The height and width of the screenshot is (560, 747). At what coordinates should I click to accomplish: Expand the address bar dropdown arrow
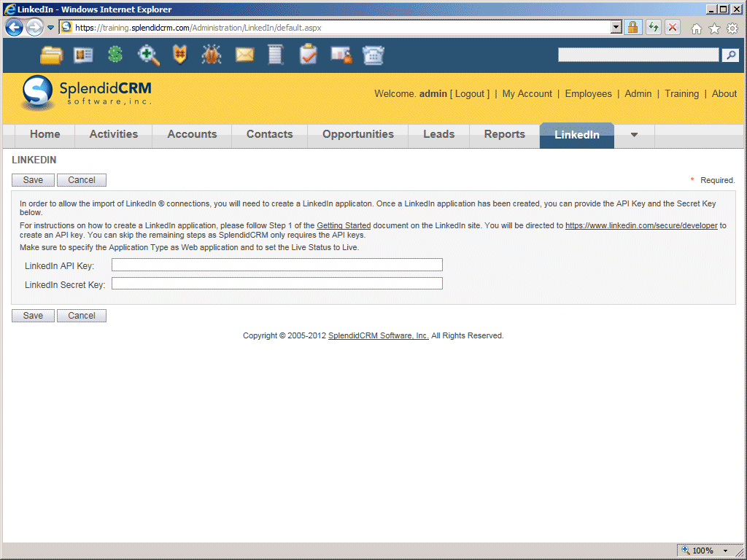click(616, 28)
